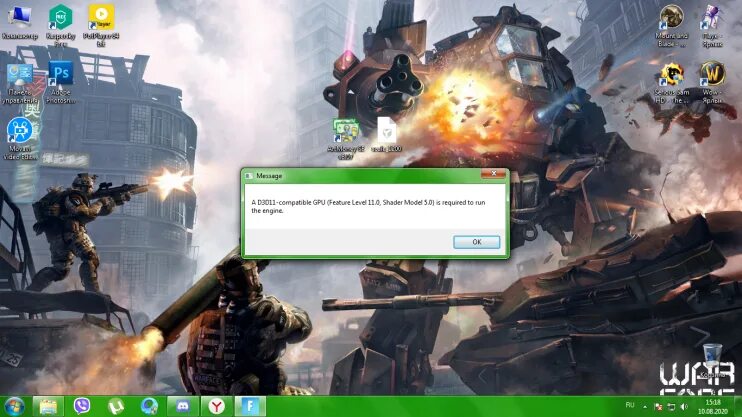This screenshot has height=417, width=742.
Task: Click the Message dialog title bar text
Action: (269, 176)
